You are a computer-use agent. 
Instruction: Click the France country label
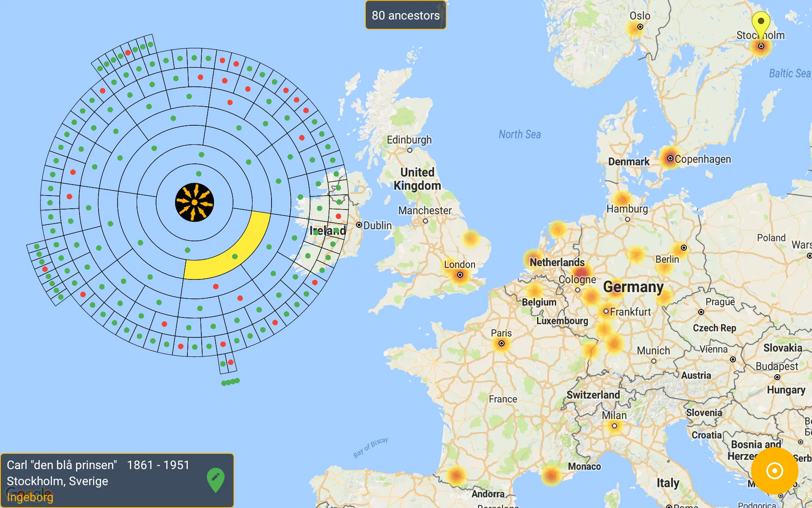coord(503,399)
